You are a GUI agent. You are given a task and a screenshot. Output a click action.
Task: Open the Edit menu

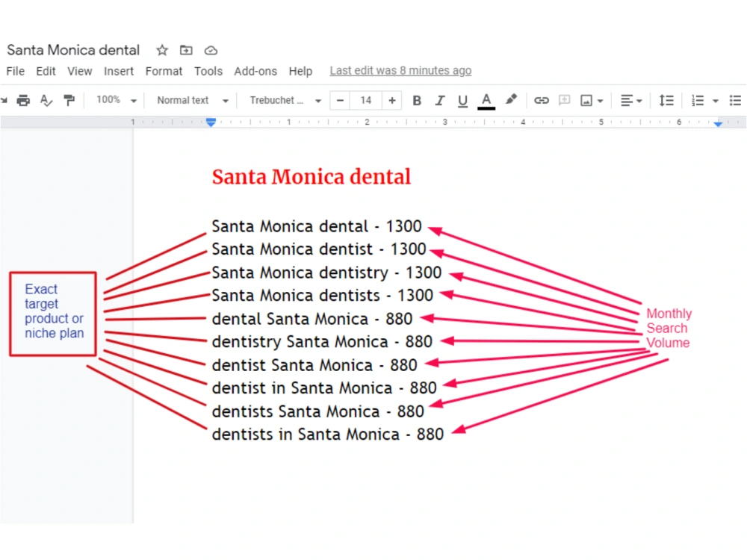click(x=46, y=72)
